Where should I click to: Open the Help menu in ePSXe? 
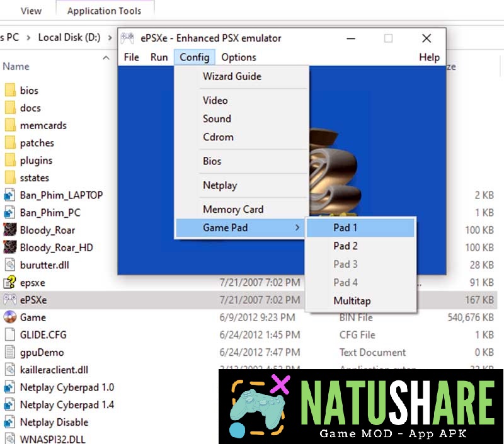(429, 57)
